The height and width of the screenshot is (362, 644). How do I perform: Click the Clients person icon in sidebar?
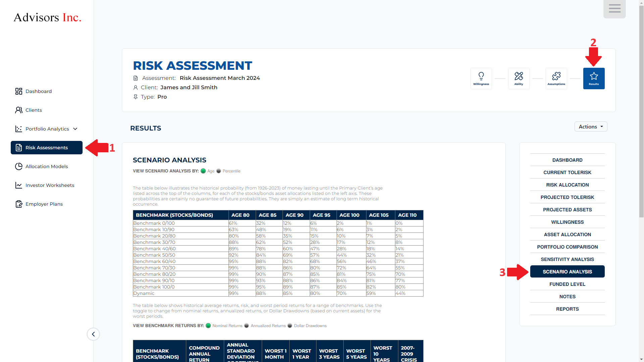[19, 110]
